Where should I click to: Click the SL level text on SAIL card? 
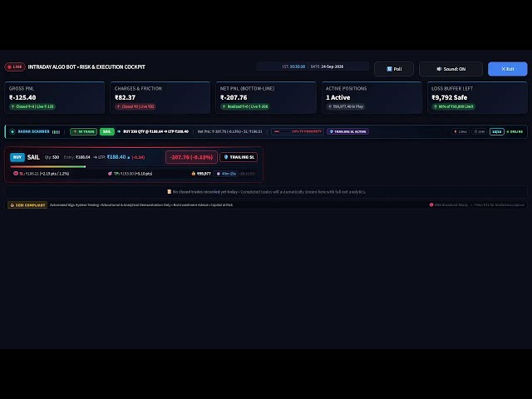coord(44,174)
